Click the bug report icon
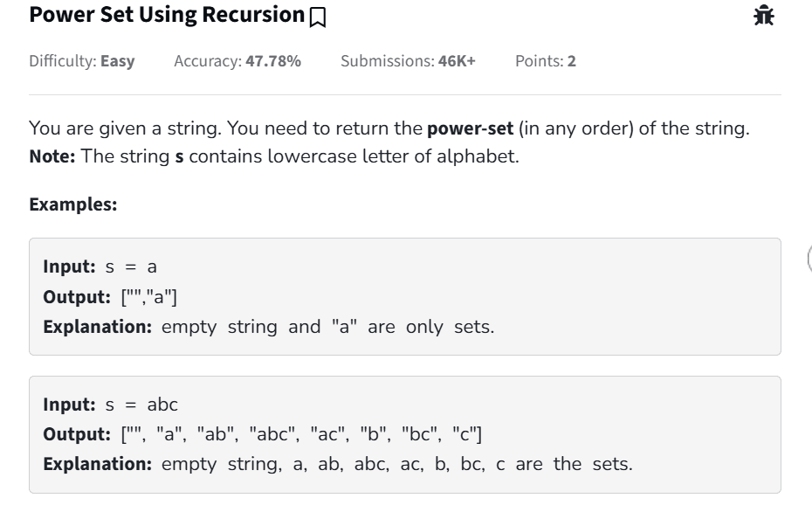The height and width of the screenshot is (519, 812). tap(764, 15)
